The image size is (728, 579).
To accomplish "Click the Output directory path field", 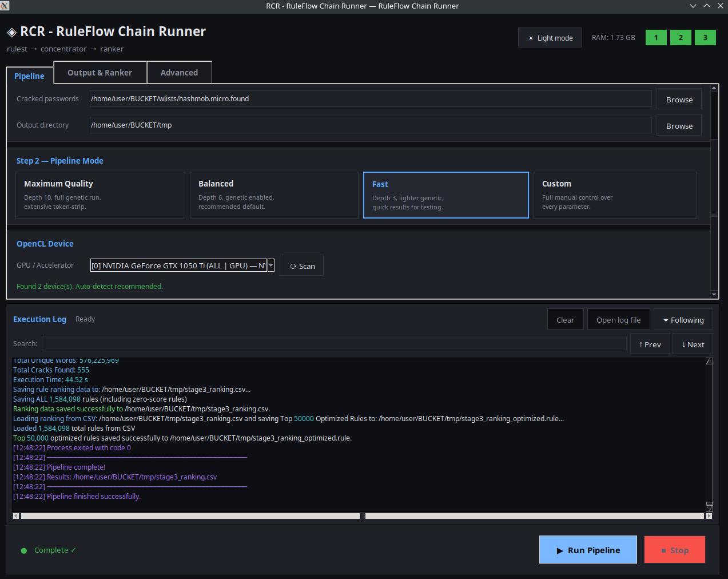I will click(x=371, y=125).
